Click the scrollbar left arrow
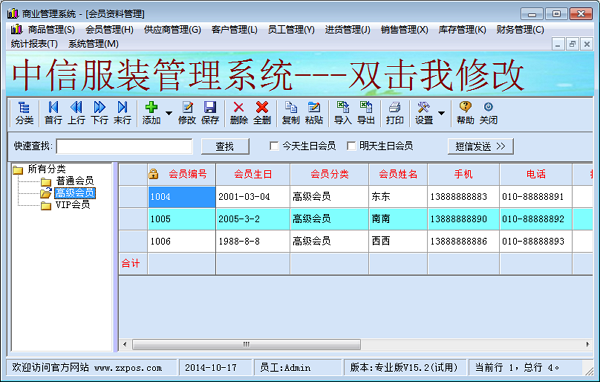This screenshot has width=600, height=382. 125,344
